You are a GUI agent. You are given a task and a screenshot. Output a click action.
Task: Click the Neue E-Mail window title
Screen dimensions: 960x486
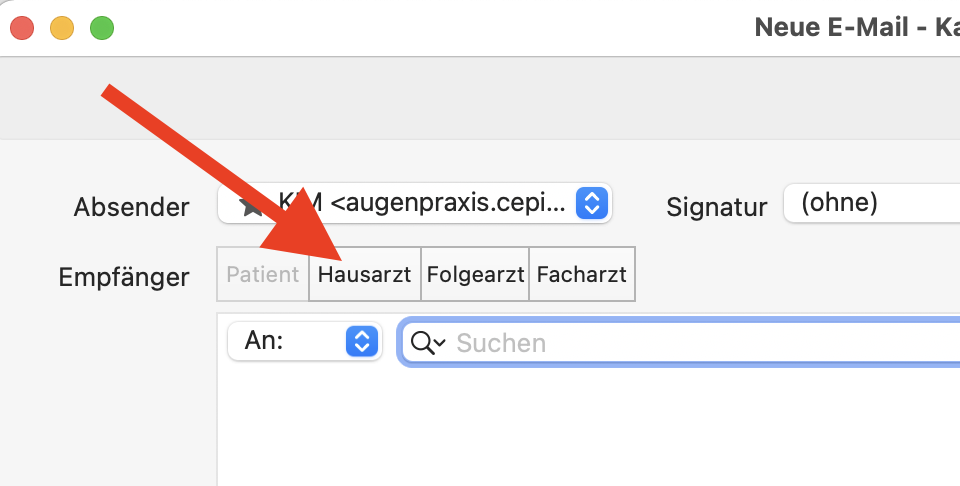pyautogui.click(x=857, y=28)
